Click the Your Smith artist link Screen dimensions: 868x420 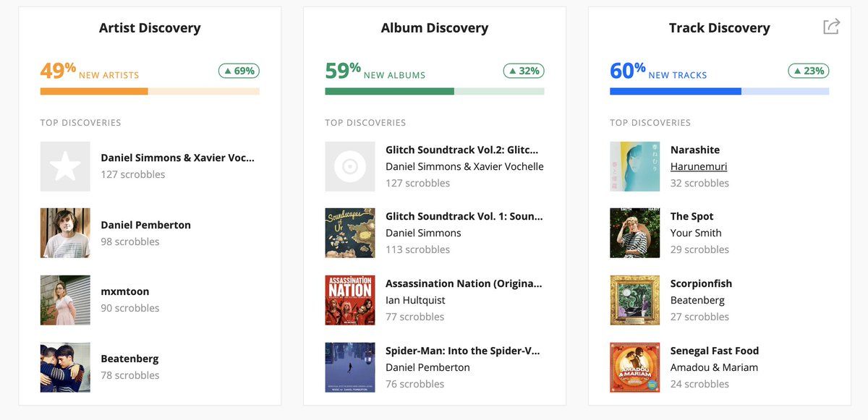pyautogui.click(x=696, y=233)
